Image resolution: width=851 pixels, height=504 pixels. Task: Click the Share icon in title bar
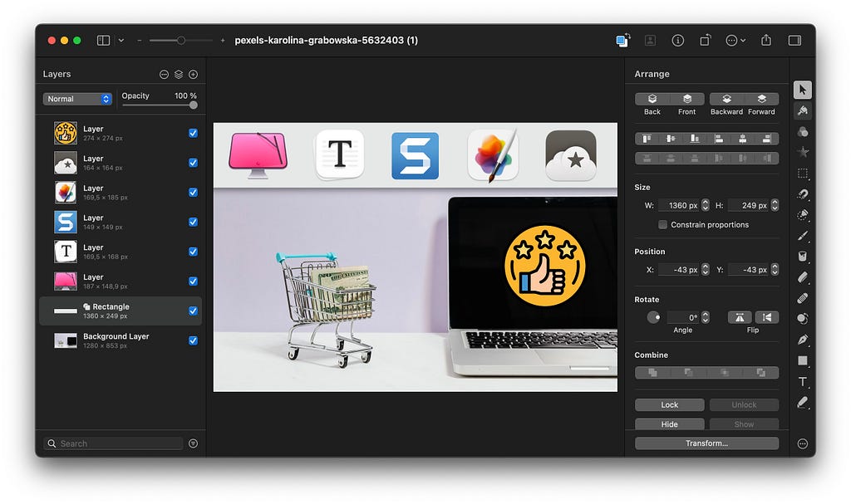(x=765, y=40)
